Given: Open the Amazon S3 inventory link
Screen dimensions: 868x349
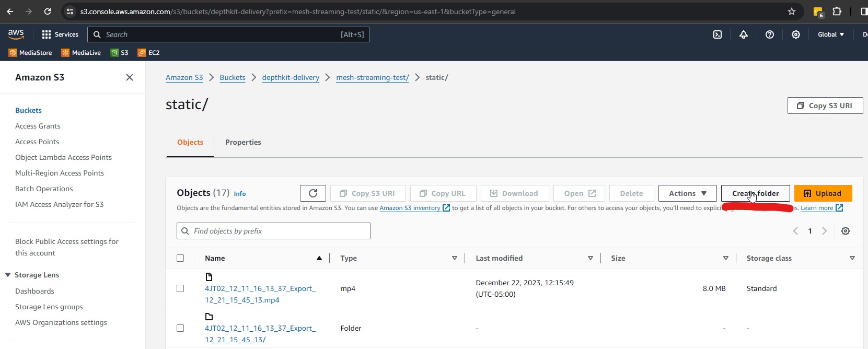Looking at the screenshot, I should tap(414, 208).
